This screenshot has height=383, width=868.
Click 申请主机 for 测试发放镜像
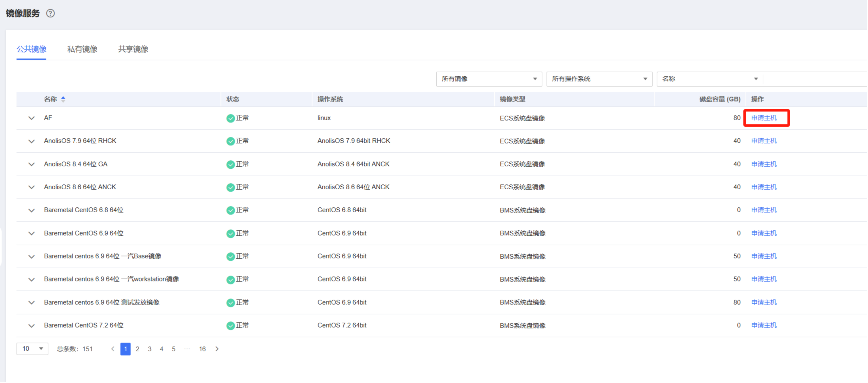pos(764,302)
